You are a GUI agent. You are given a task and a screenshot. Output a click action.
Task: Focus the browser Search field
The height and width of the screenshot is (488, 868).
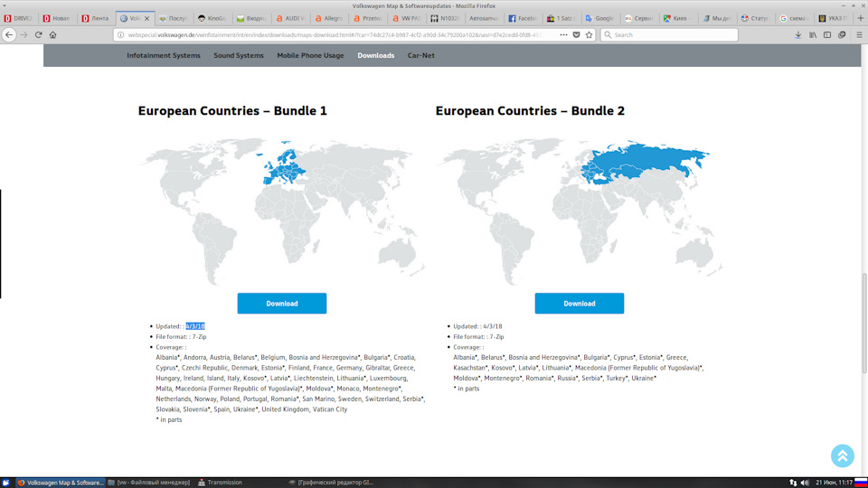[x=669, y=35]
